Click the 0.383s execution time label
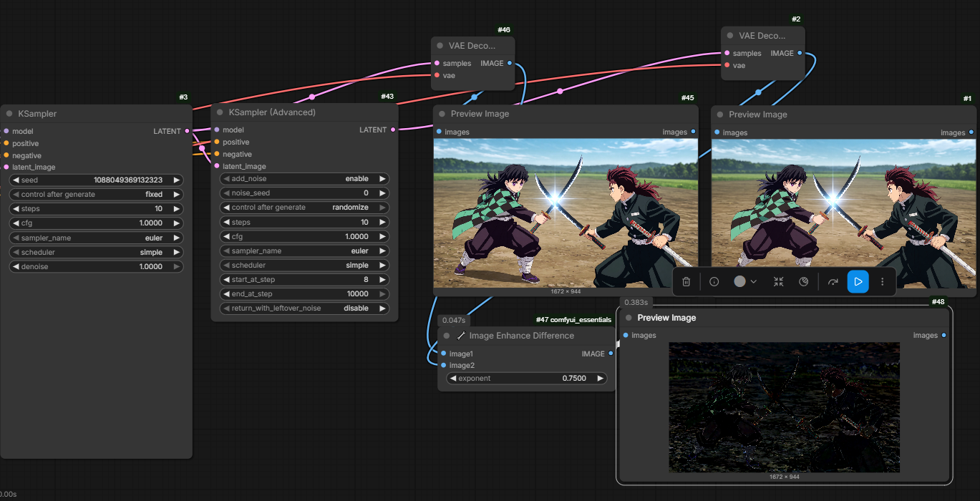 tap(636, 303)
